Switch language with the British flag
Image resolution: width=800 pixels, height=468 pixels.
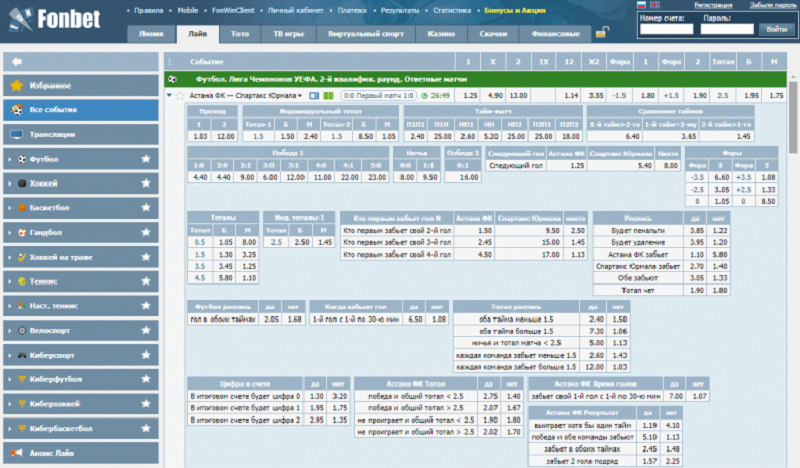coord(655,5)
